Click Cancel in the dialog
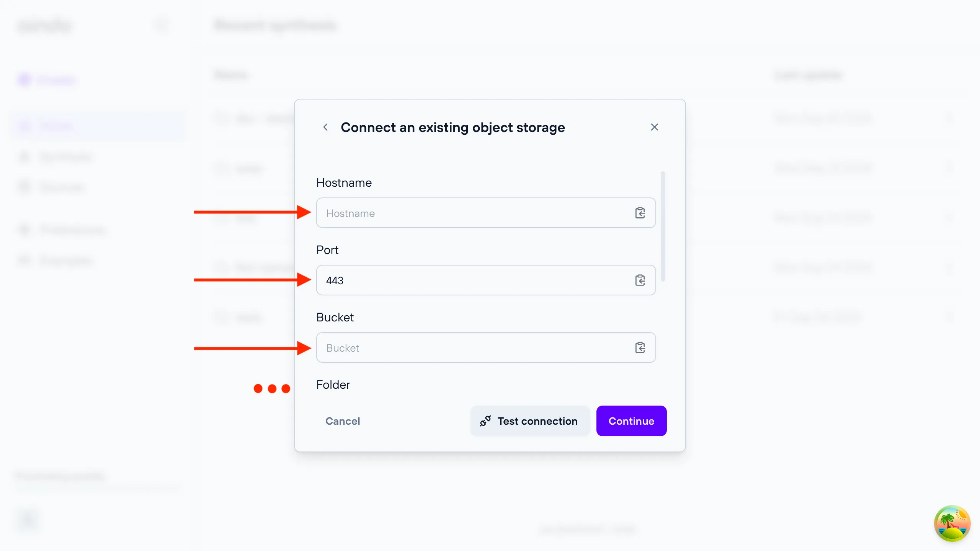This screenshot has width=980, height=551. coord(343,421)
